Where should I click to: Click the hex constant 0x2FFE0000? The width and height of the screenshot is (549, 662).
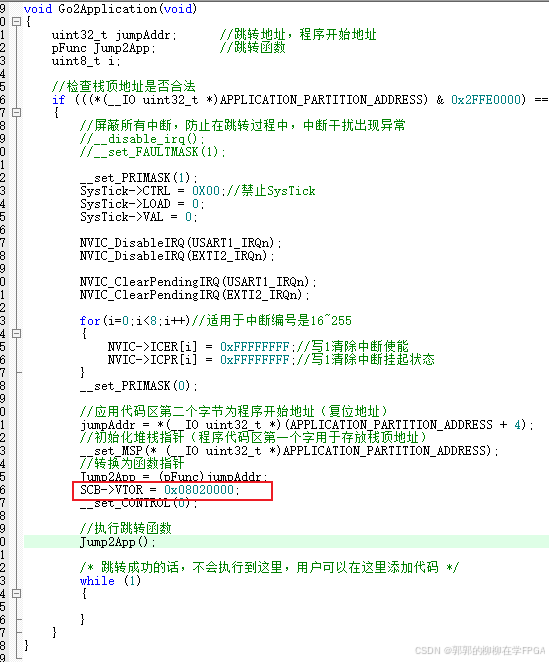pyautogui.click(x=486, y=100)
